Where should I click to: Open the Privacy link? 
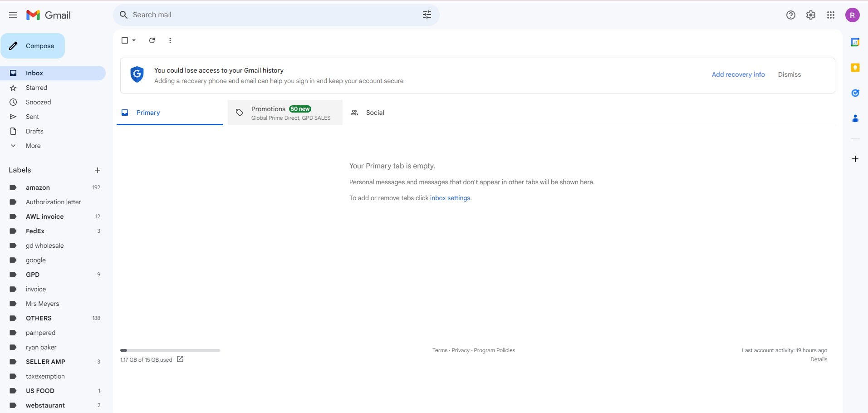click(461, 350)
